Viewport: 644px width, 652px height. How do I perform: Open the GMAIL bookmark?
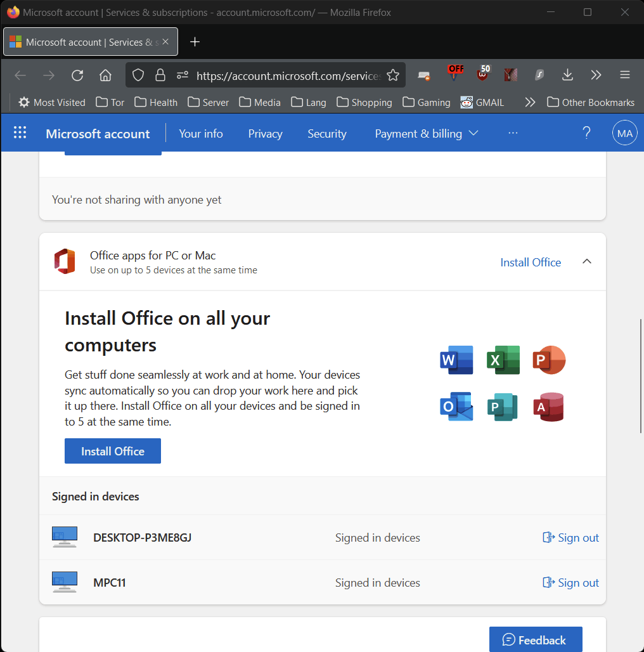(x=482, y=102)
